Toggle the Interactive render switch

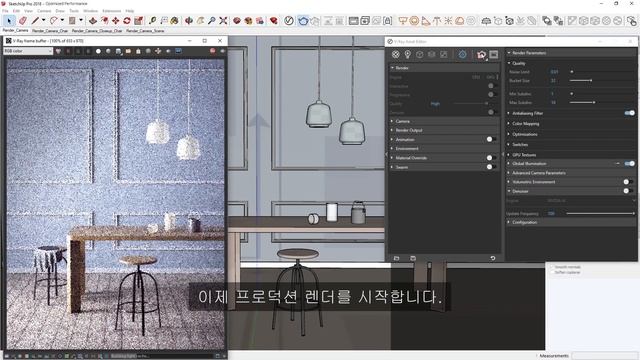[x=492, y=86]
